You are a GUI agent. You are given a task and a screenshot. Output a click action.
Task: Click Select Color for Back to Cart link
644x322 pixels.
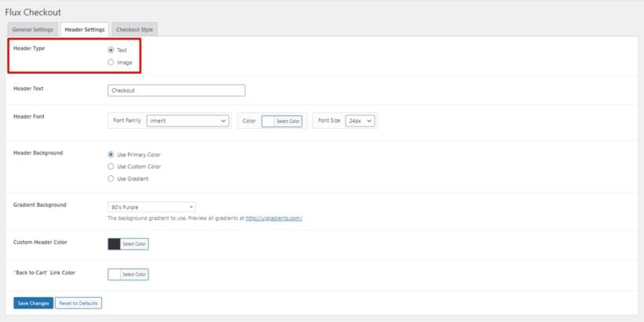click(134, 274)
